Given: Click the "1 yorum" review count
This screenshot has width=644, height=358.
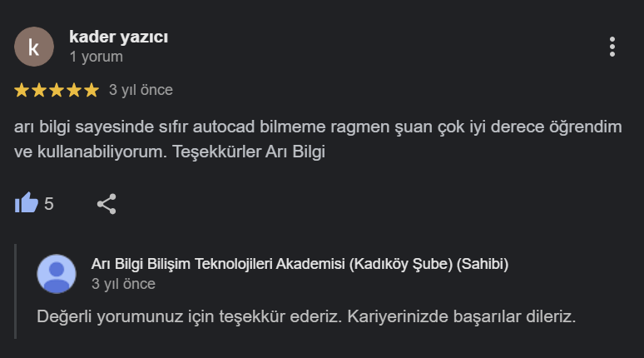Looking at the screenshot, I should [96, 57].
